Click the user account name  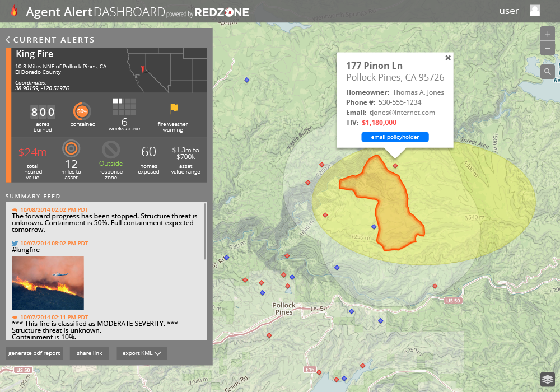click(509, 11)
